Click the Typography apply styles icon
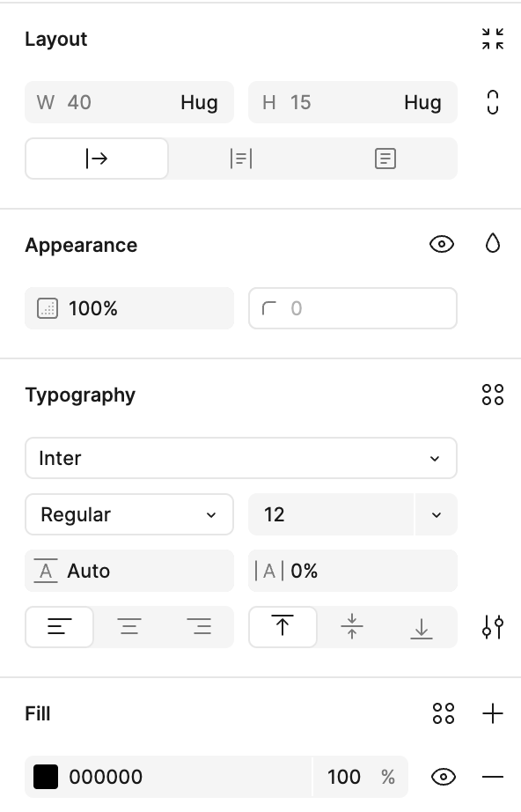 493,395
